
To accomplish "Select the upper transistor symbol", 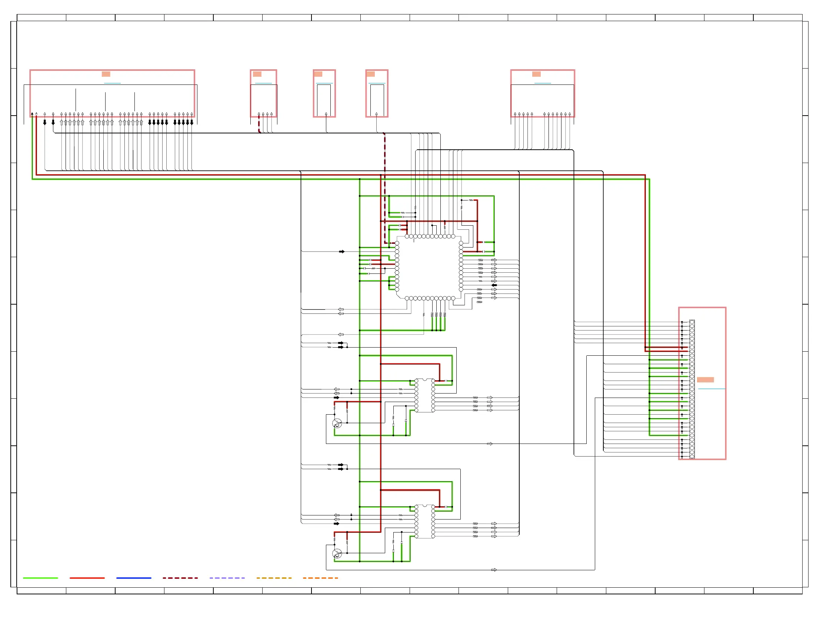I will coord(337,424).
